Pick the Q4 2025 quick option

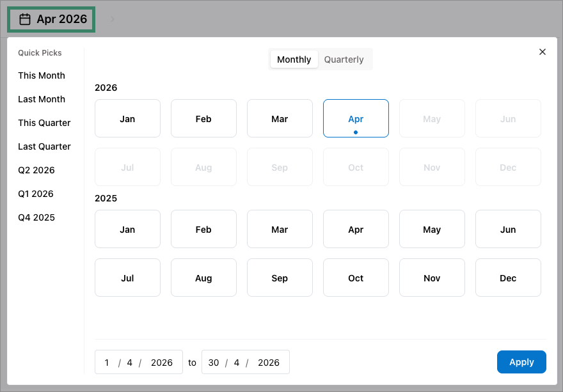(x=36, y=217)
